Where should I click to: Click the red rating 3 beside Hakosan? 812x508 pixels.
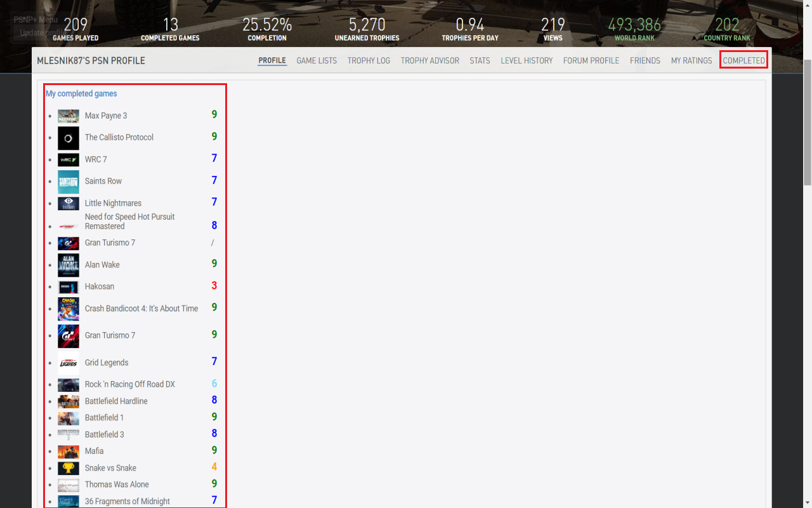tap(214, 286)
